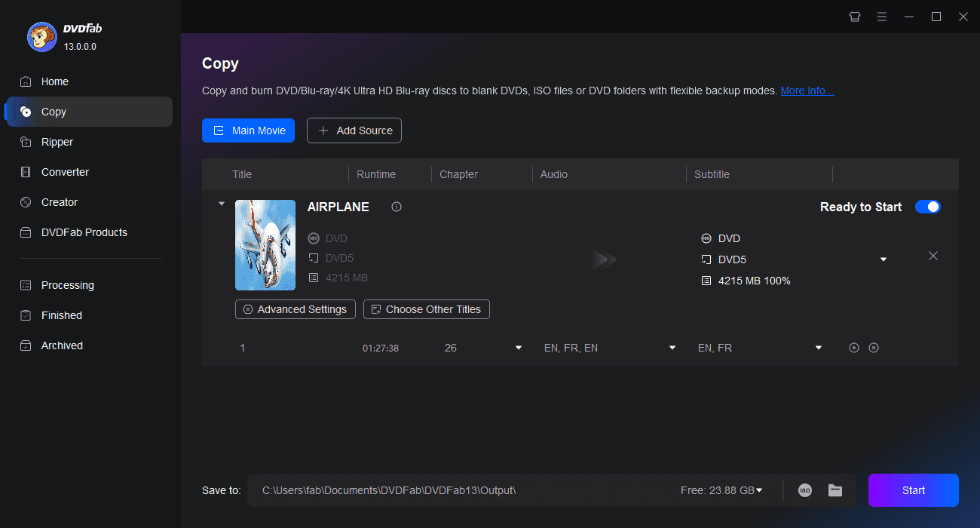The image size is (980, 528).
Task: Click the source 4215 MB size text
Action: pos(347,278)
